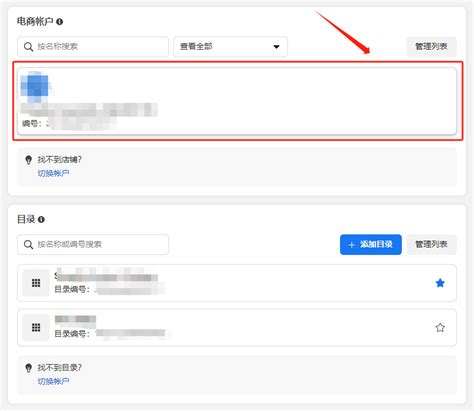Click the 找不到目录? text
The image size is (474, 411).
[x=59, y=368]
